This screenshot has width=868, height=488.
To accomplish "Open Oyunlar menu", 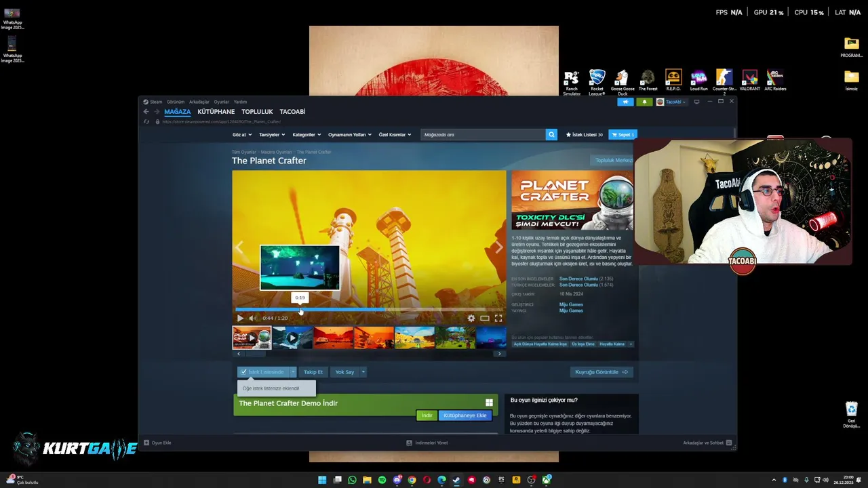I will pyautogui.click(x=222, y=102).
